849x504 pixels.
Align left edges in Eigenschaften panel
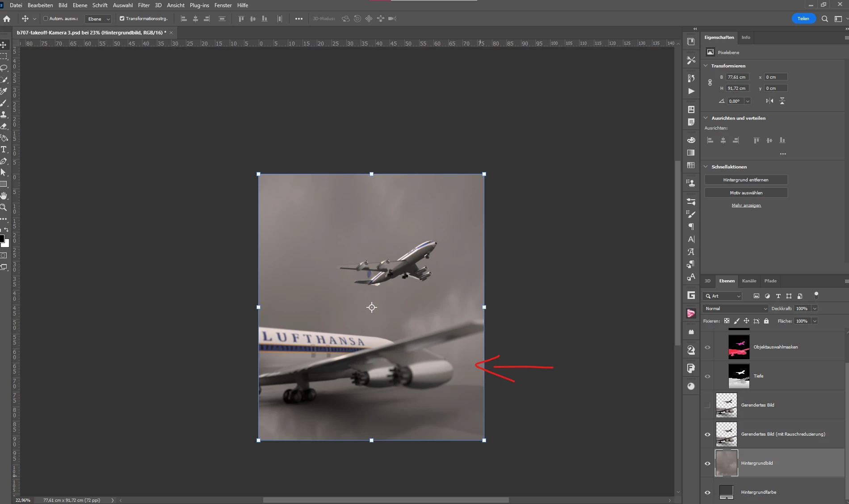710,140
